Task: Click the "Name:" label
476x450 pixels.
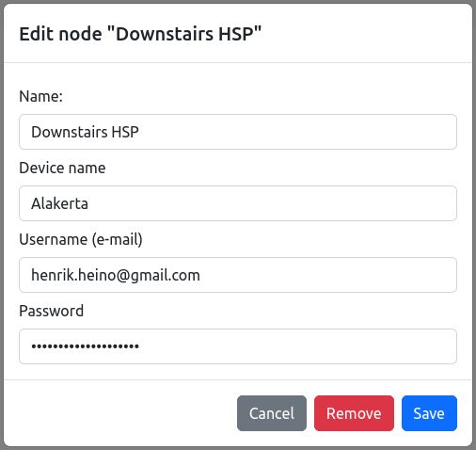Action: [41, 96]
